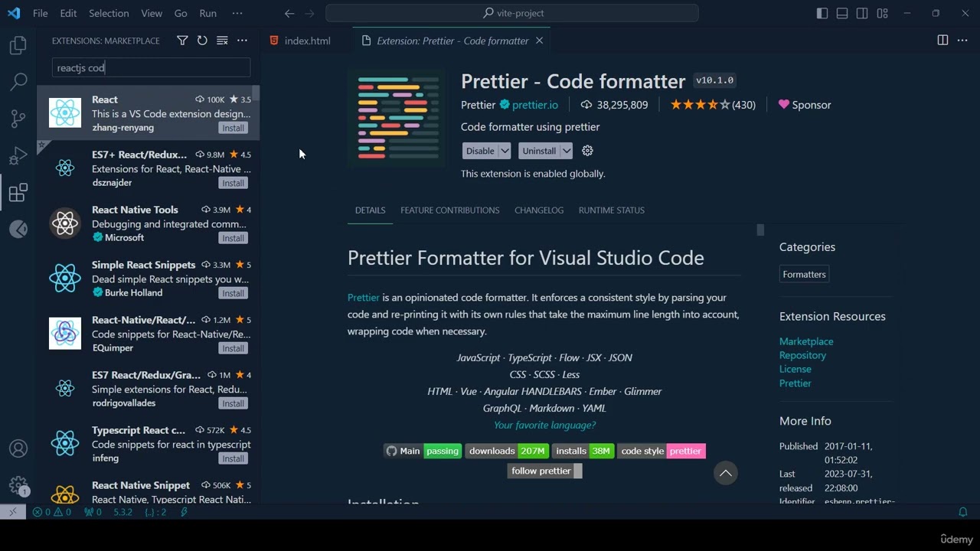Select the DETAILS tab
This screenshot has width=980, height=551.
pos(370,210)
